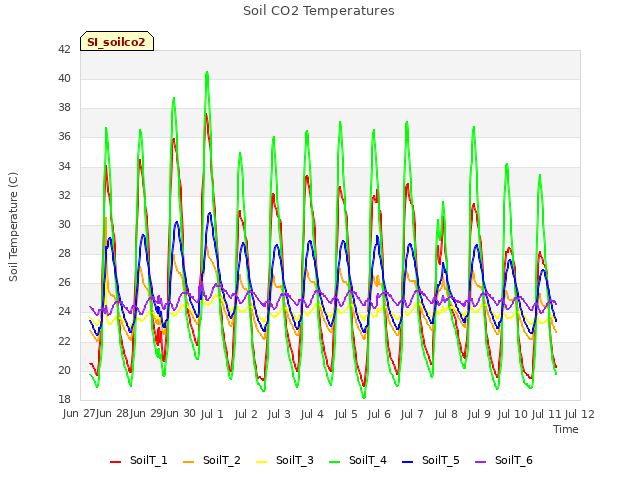Click the Jul 1 x-axis tick label

pos(212,414)
